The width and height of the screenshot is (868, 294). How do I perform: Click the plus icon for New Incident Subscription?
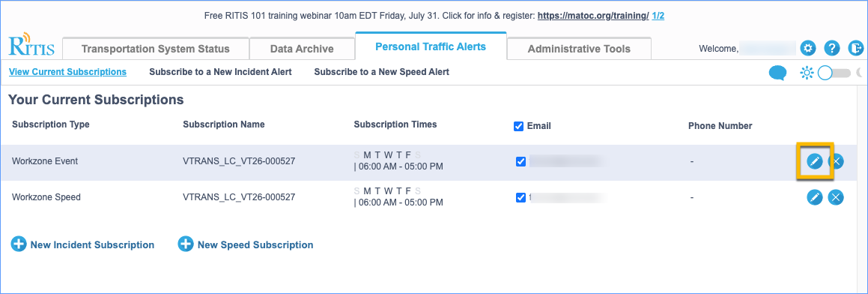pos(19,244)
